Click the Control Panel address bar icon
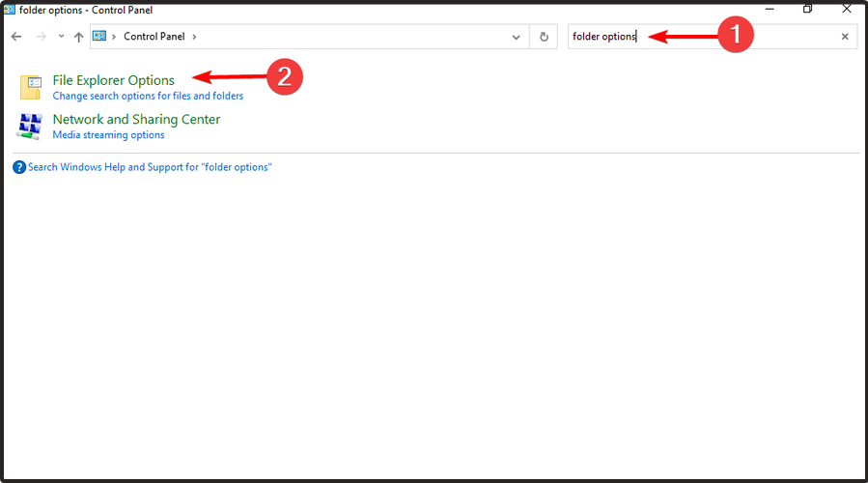 [99, 36]
